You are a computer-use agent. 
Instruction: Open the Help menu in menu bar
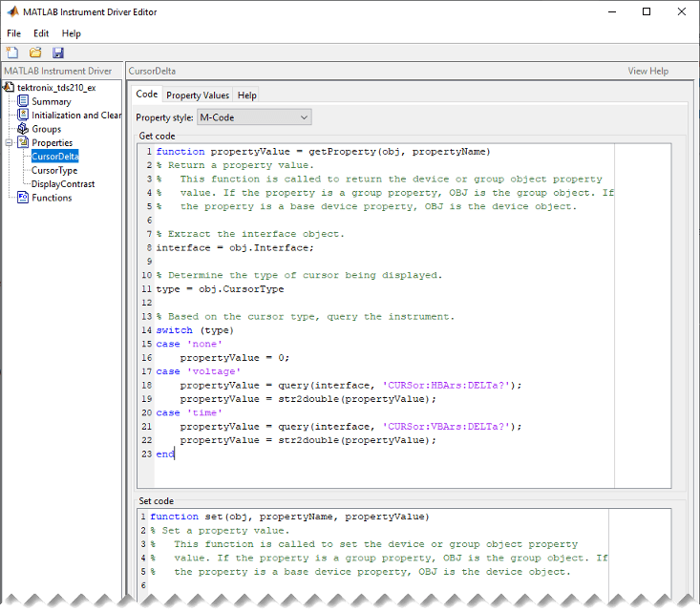[x=72, y=33]
